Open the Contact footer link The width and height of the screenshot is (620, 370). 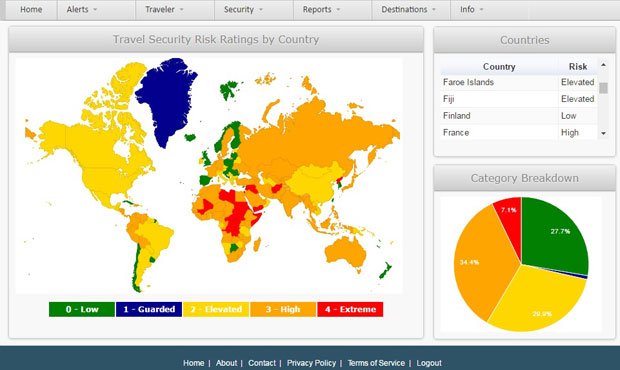pos(262,363)
